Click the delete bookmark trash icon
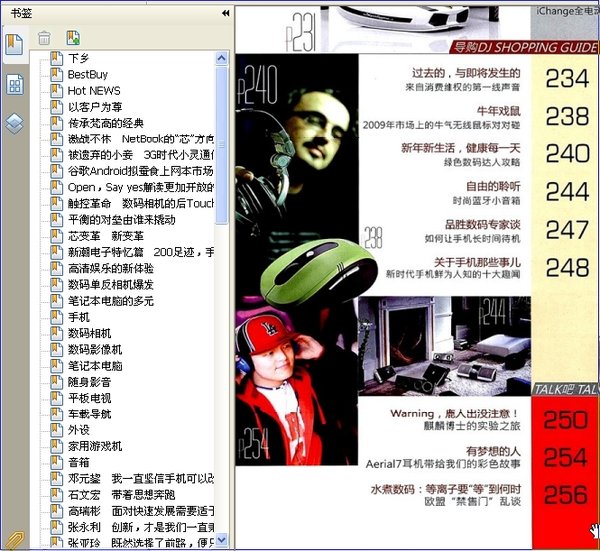 (x=44, y=38)
